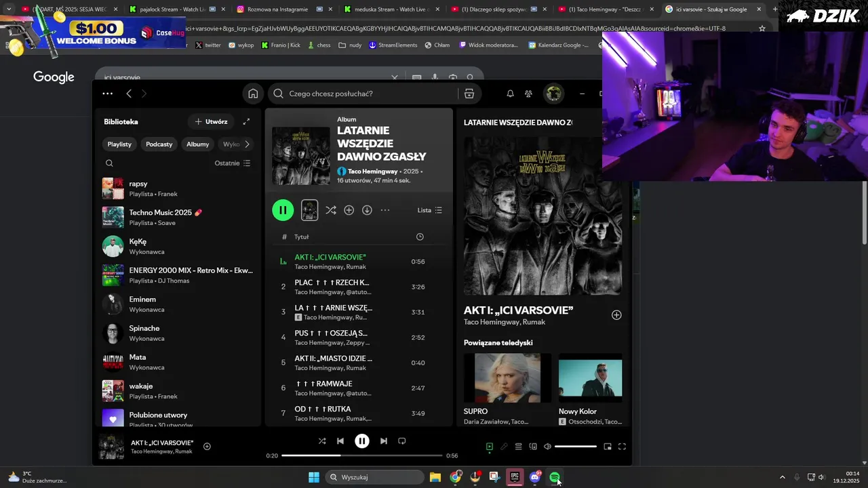Open Techno Music 2025 playlist

point(178,218)
